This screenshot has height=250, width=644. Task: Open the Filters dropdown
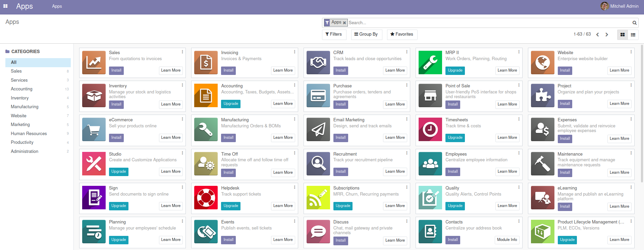334,34
